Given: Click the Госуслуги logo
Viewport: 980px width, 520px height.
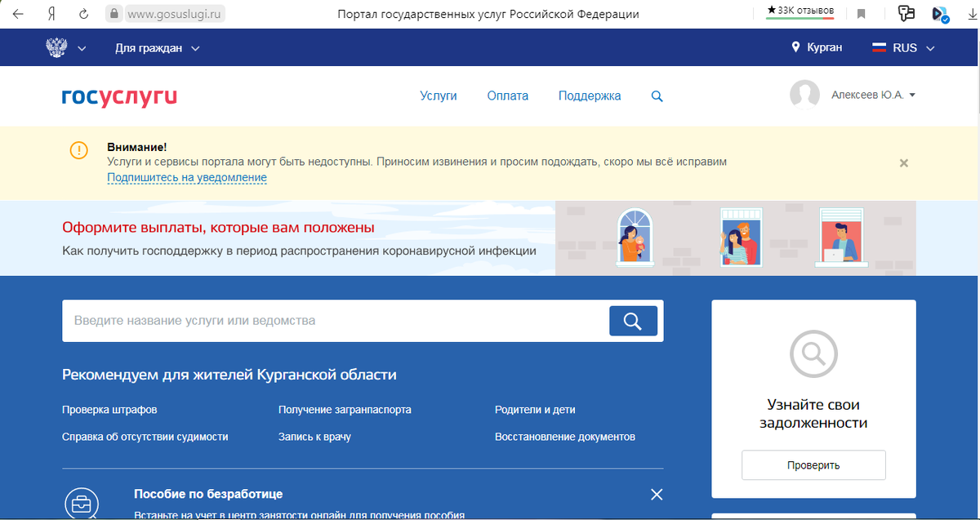Looking at the screenshot, I should [118, 97].
